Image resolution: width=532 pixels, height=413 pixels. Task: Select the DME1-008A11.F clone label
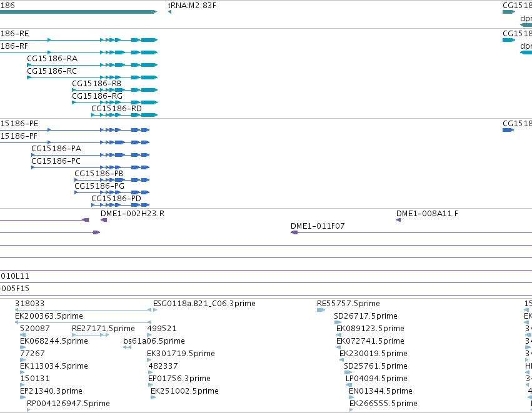(427, 214)
